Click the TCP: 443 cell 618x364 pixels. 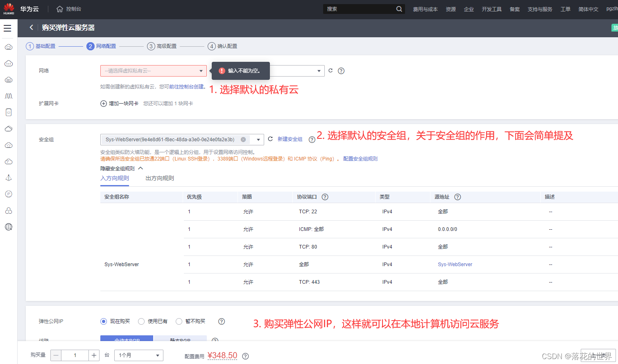[x=309, y=282]
